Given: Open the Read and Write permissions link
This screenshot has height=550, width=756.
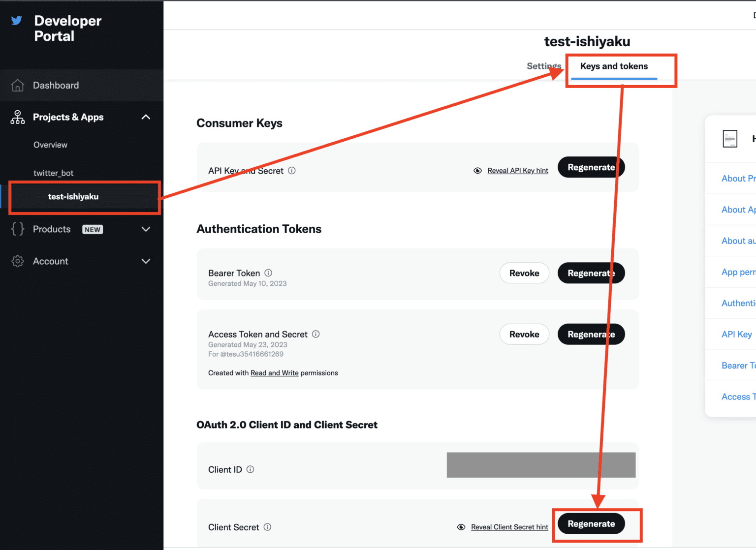Looking at the screenshot, I should tap(274, 373).
